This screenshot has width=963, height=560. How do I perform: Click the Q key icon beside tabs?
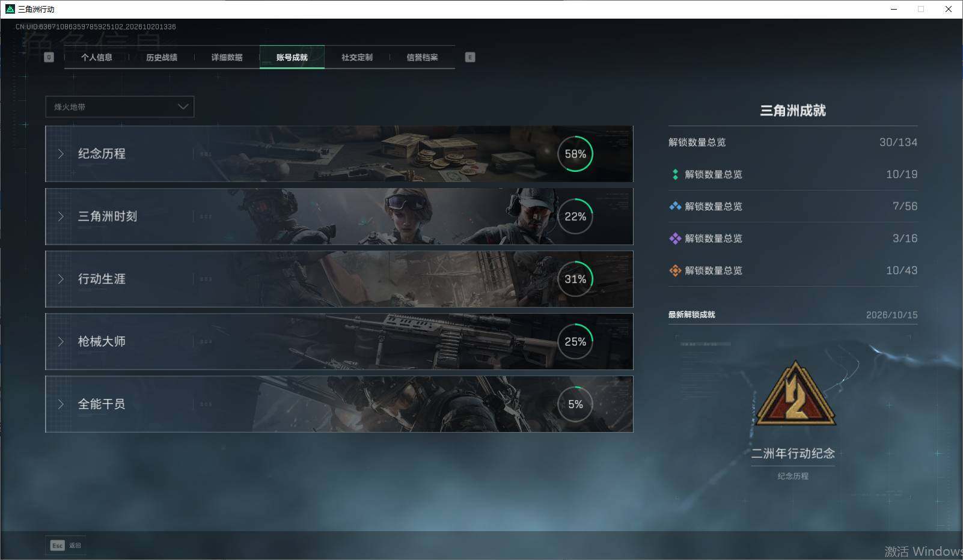point(49,57)
